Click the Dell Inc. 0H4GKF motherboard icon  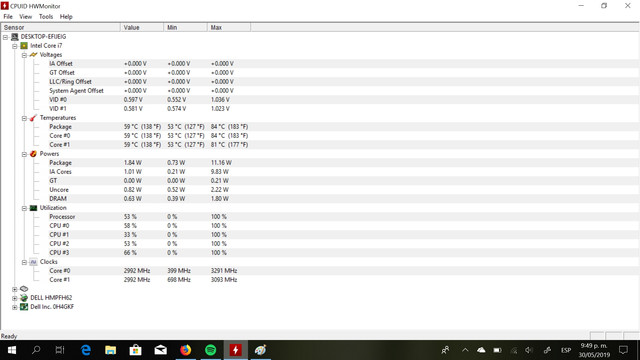pos(24,307)
